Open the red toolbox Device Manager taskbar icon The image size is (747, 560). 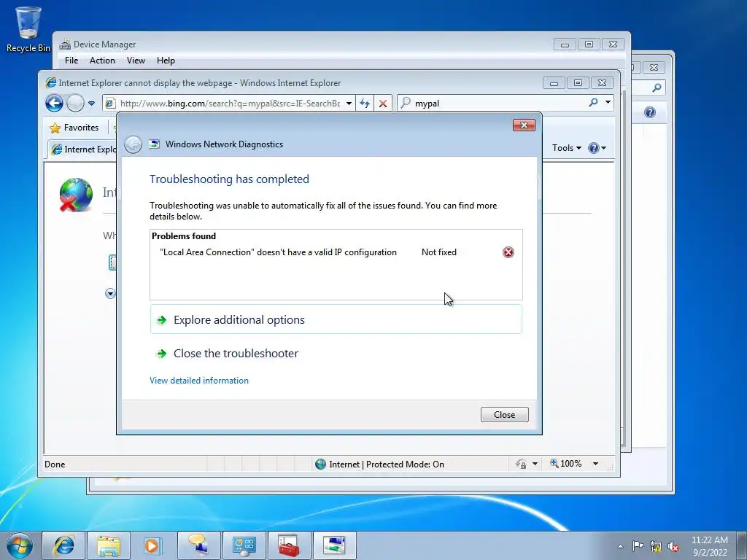[289, 545]
